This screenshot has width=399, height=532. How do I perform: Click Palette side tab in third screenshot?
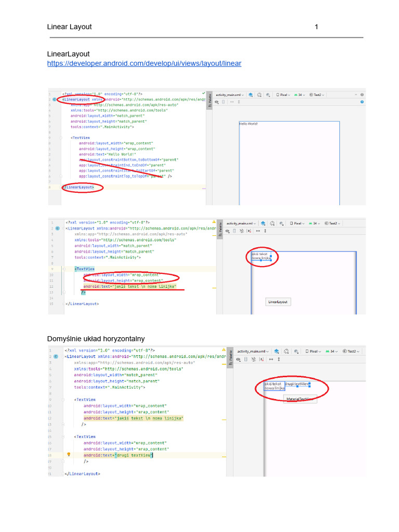230,358
